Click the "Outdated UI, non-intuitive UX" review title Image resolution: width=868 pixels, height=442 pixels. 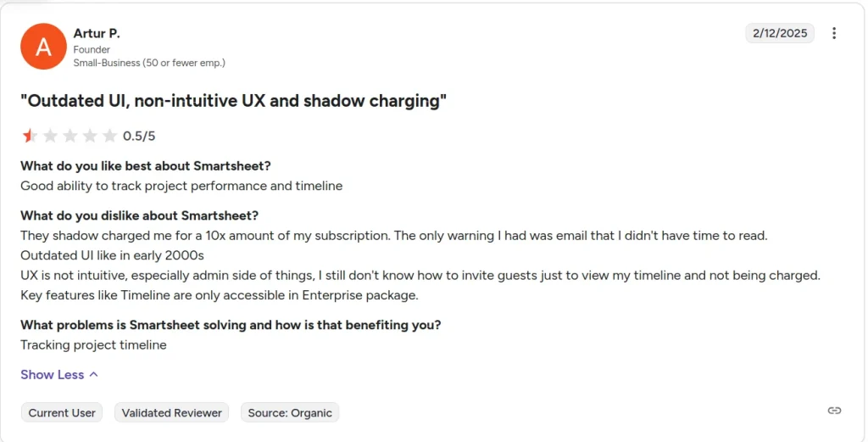coord(234,101)
